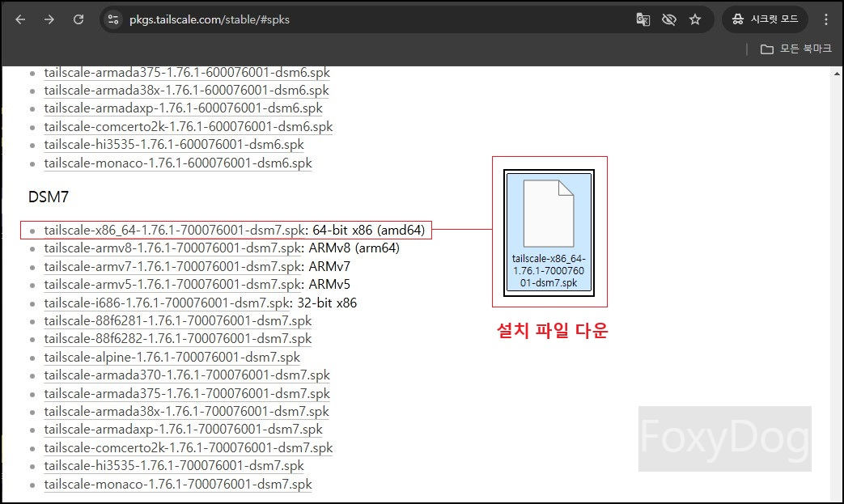Go forward with the forward arrow
Viewport: 844px width, 504px height.
49,19
